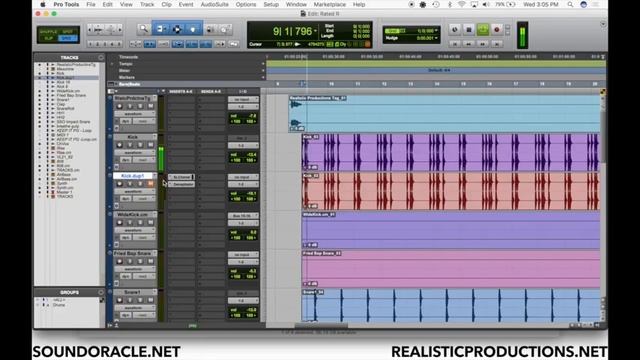Open the Groups list options menu
The width and height of the screenshot is (640, 360).
click(101, 292)
